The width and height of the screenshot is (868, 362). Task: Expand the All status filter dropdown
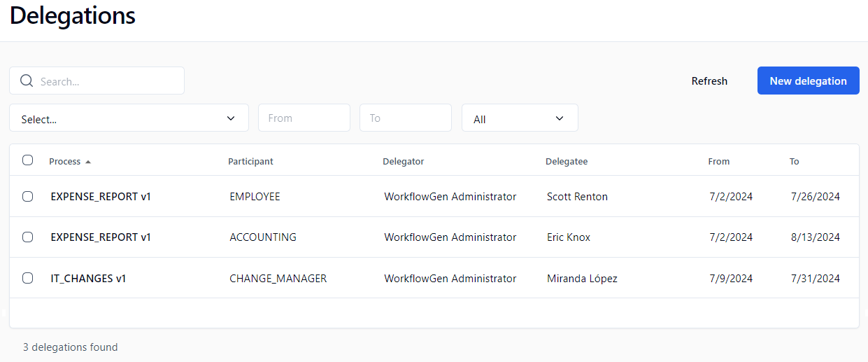pos(519,118)
